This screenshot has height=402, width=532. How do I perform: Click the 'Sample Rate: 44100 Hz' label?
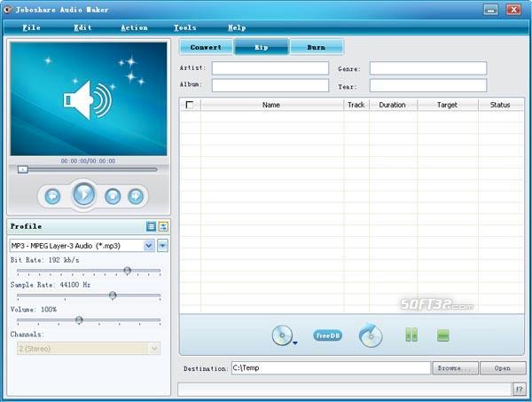click(x=51, y=285)
